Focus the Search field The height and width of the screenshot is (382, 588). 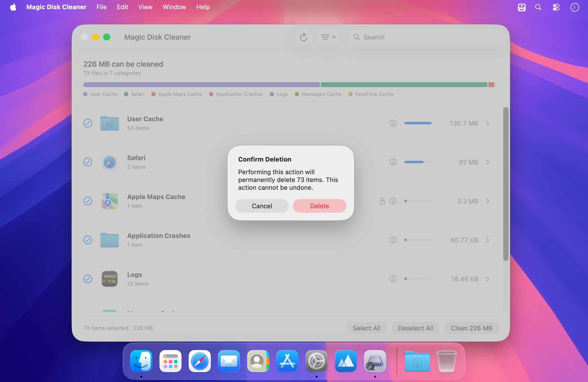tap(427, 37)
